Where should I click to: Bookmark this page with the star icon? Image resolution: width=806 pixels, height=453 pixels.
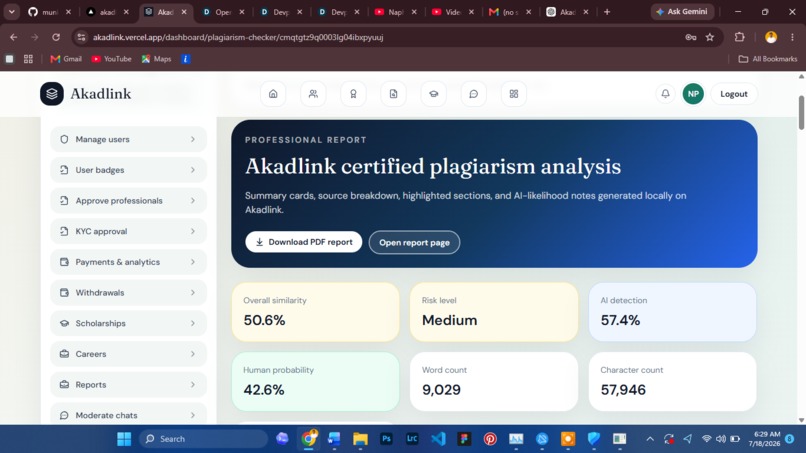point(710,37)
